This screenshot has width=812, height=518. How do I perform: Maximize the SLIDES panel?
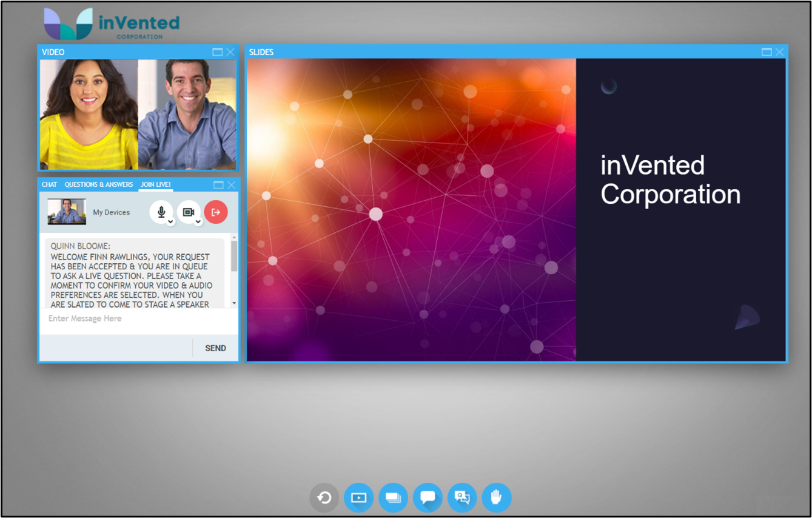tap(767, 52)
